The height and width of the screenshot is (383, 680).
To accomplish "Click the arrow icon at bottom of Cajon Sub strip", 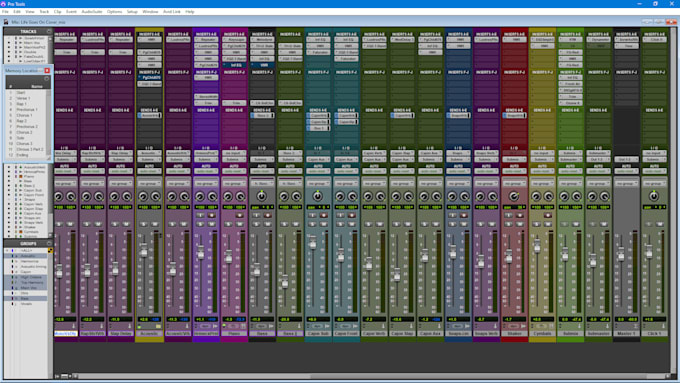I will 327,326.
